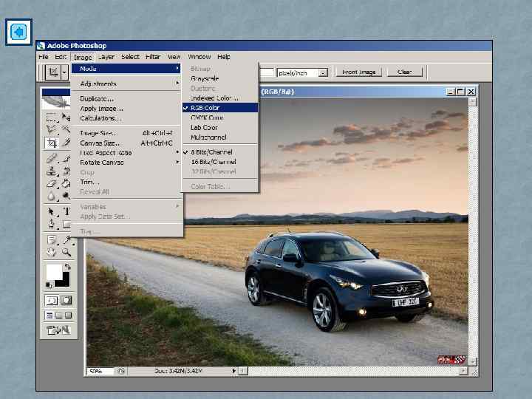Open Canvas Size dialog entry
The width and height of the screenshot is (532, 399).
(126, 143)
